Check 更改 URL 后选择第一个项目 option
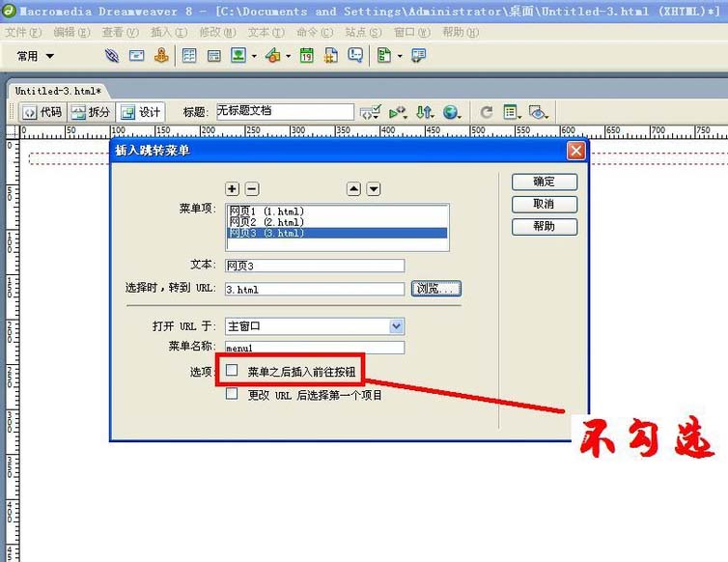The width and height of the screenshot is (728, 562). coord(232,394)
